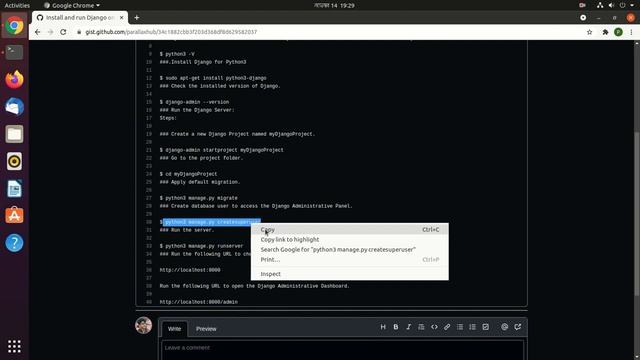The image size is (640, 360).
Task: Open Rhythmbox from the dock
Action: [x=14, y=161]
